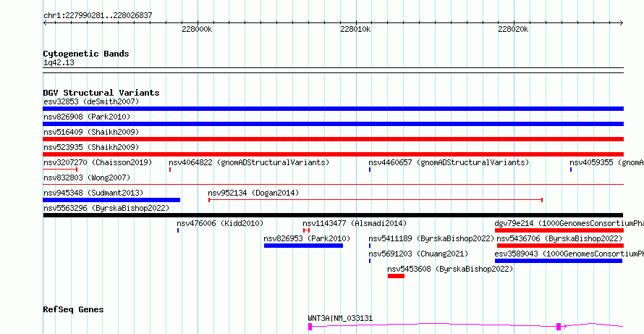
Task: Click the blue marker under nsv5411189
Action: click(370, 246)
